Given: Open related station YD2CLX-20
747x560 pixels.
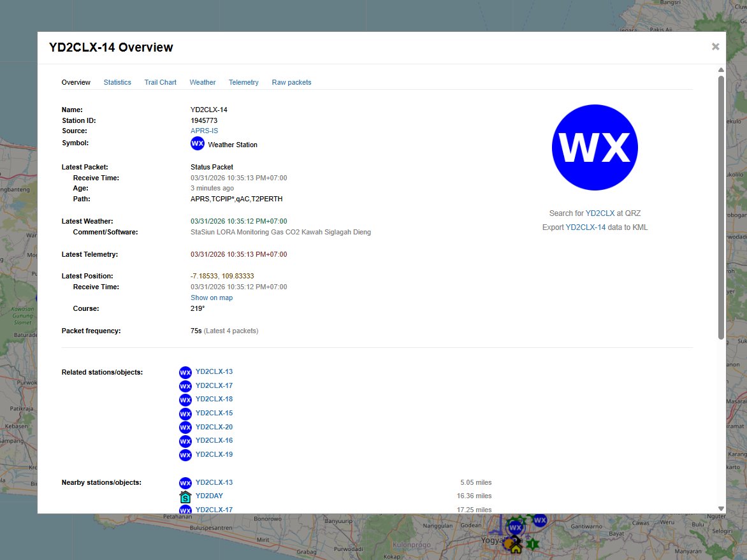Looking at the screenshot, I should tap(214, 427).
